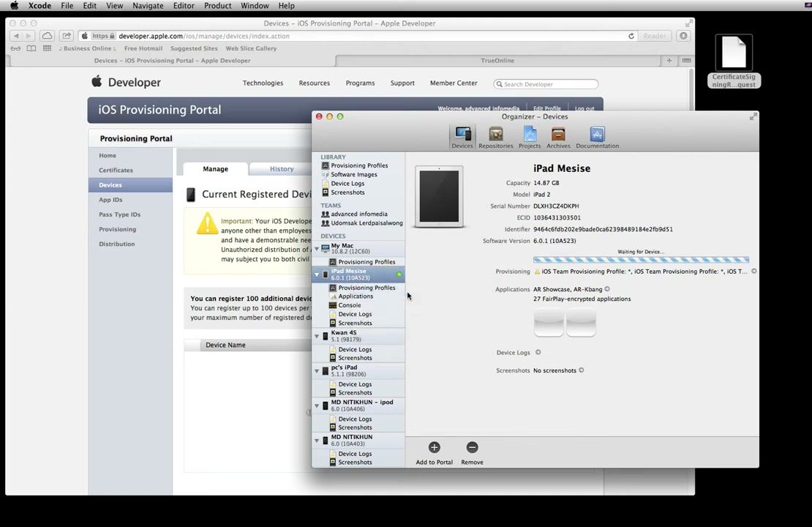Collapse the My Mac device group
Image resolution: width=812 pixels, height=527 pixels.
click(x=317, y=249)
